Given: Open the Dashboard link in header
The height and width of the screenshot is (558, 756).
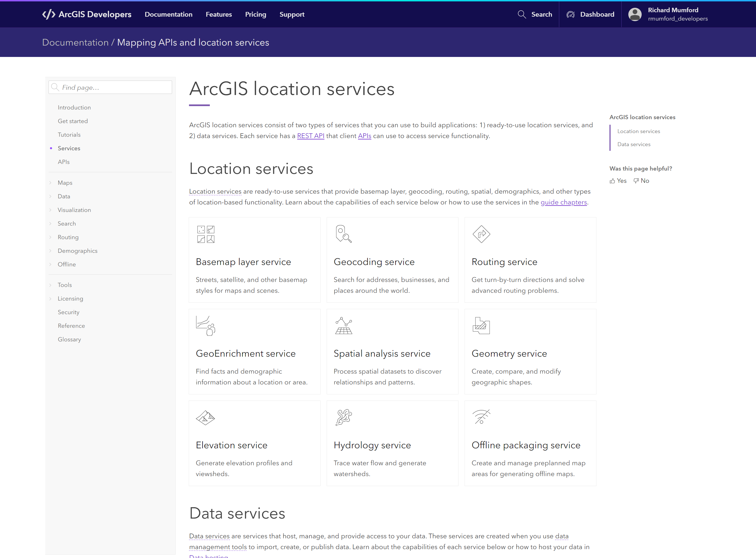Looking at the screenshot, I should [597, 14].
